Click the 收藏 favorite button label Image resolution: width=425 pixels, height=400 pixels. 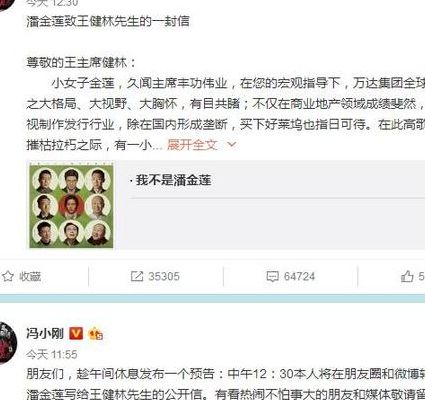30,276
